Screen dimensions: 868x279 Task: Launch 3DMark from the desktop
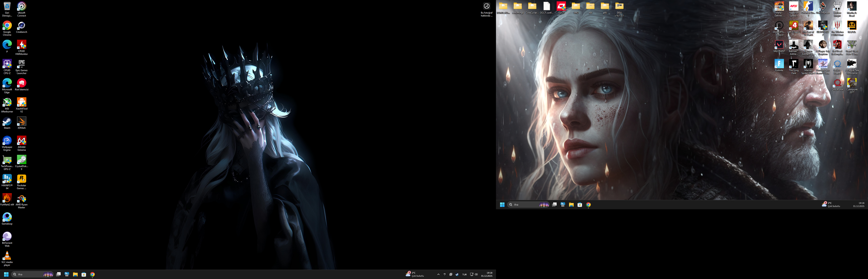pos(21,123)
